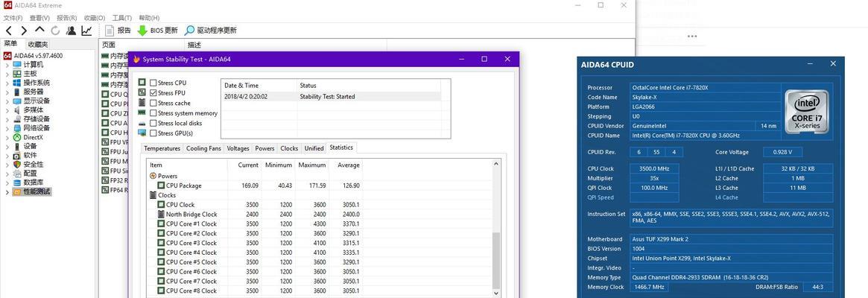The width and height of the screenshot is (868, 298).
Task: Select the DirectX Xbox icon in tree
Action: 16,137
